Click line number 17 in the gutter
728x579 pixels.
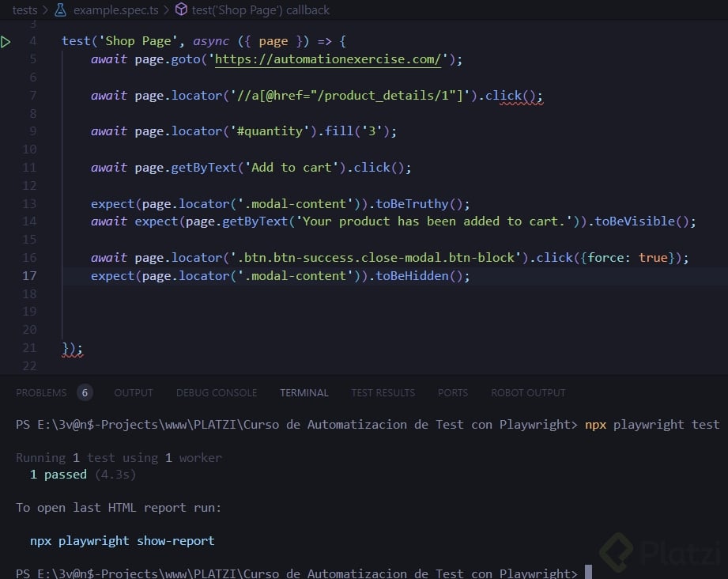(x=29, y=276)
